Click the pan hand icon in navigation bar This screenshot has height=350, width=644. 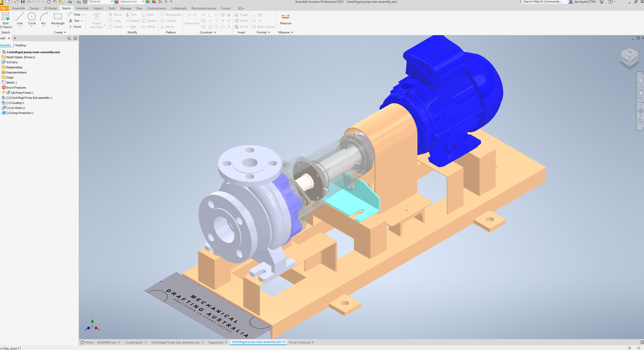pyautogui.click(x=640, y=92)
